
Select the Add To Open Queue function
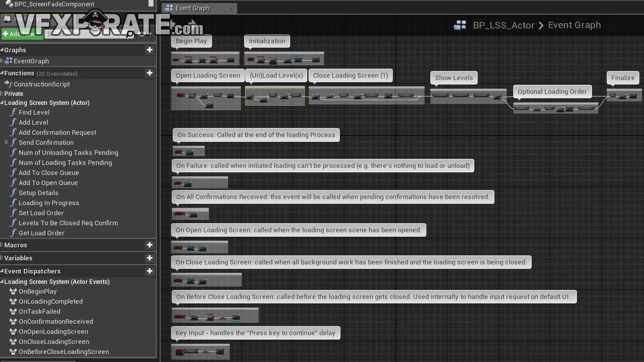pos(48,183)
